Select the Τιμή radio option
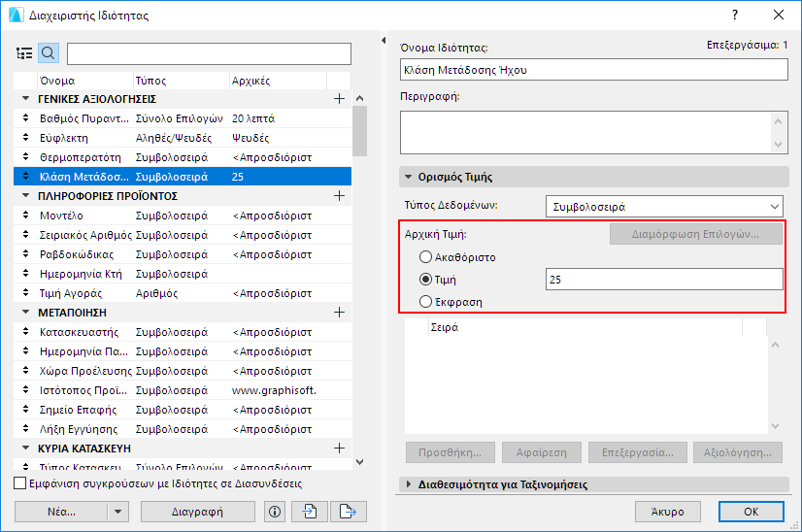 pos(425,280)
